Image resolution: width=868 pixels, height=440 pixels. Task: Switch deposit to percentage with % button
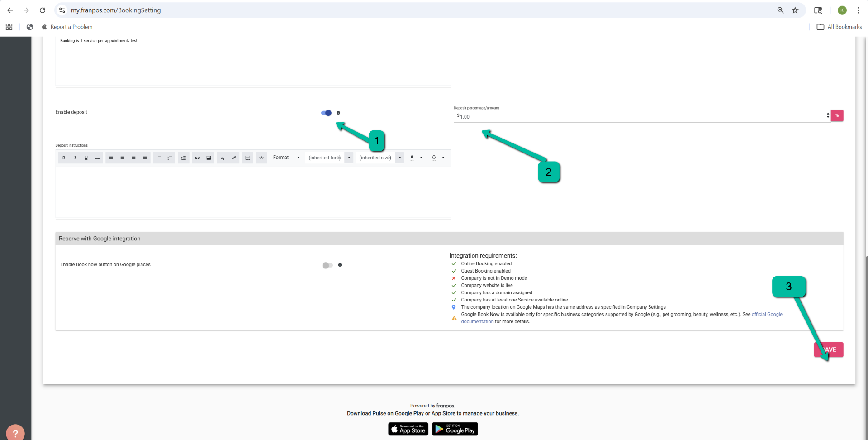tap(837, 116)
